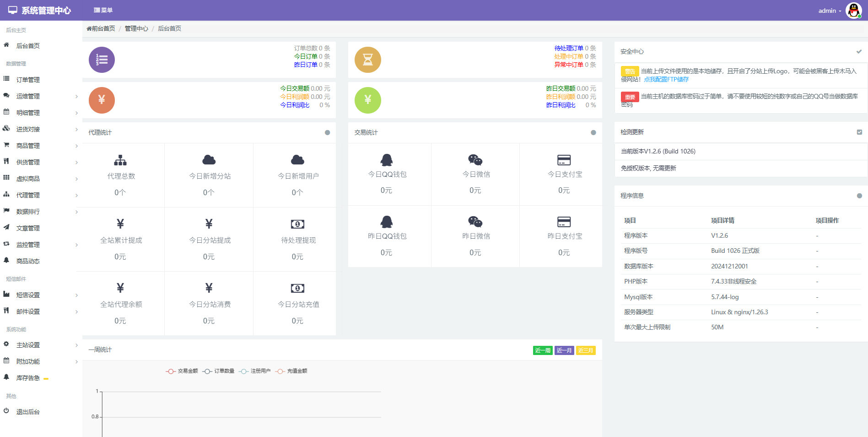Toggle the 检测更新 panel checkbox icon
The width and height of the screenshot is (868, 437).
point(859,132)
